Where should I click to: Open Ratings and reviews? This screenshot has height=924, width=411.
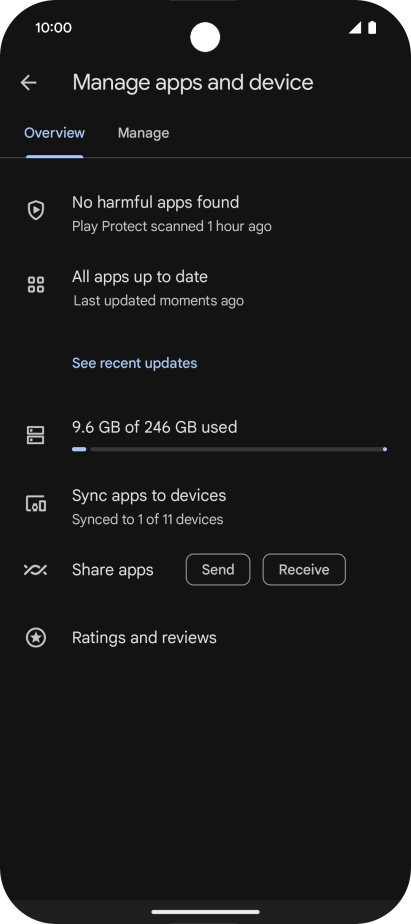(205, 638)
